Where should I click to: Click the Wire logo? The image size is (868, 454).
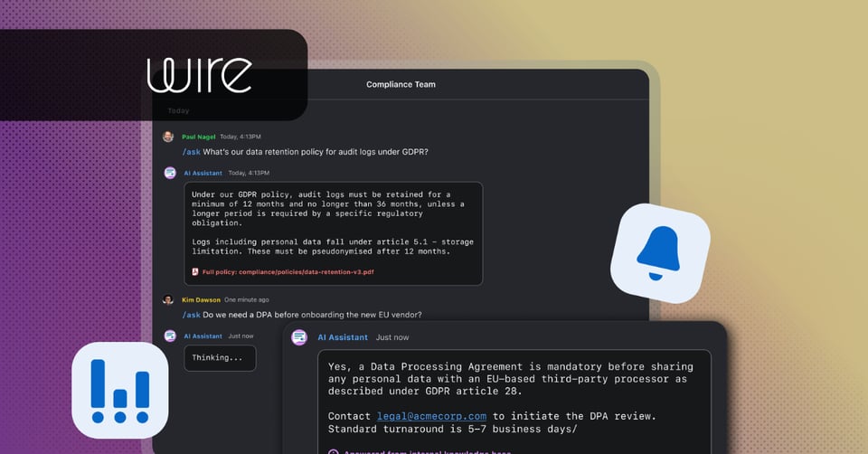[x=199, y=75]
